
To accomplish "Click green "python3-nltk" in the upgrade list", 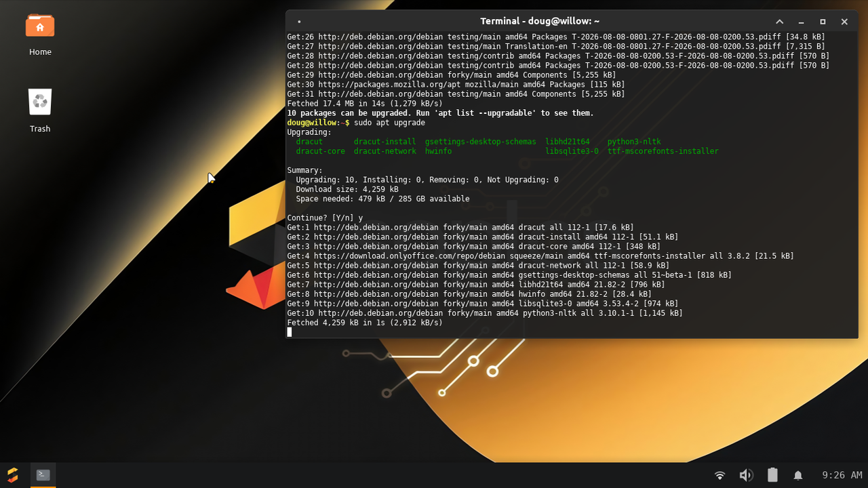I will [x=634, y=142].
